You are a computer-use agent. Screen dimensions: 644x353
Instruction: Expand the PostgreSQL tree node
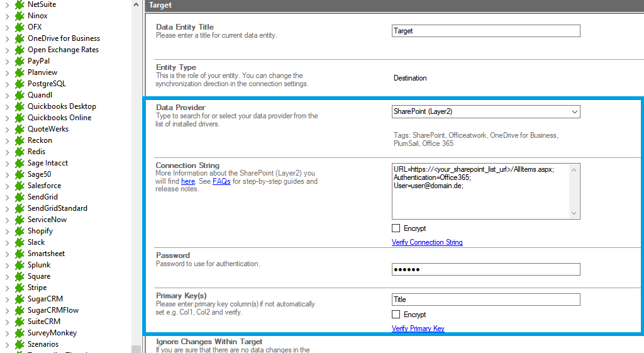tap(7, 84)
